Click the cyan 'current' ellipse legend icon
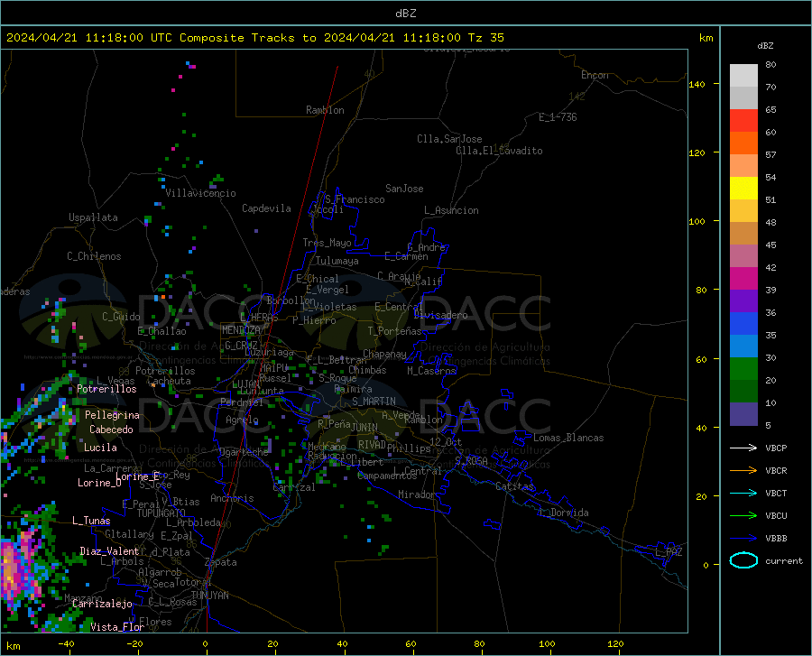The height and width of the screenshot is (656, 812). 743,560
